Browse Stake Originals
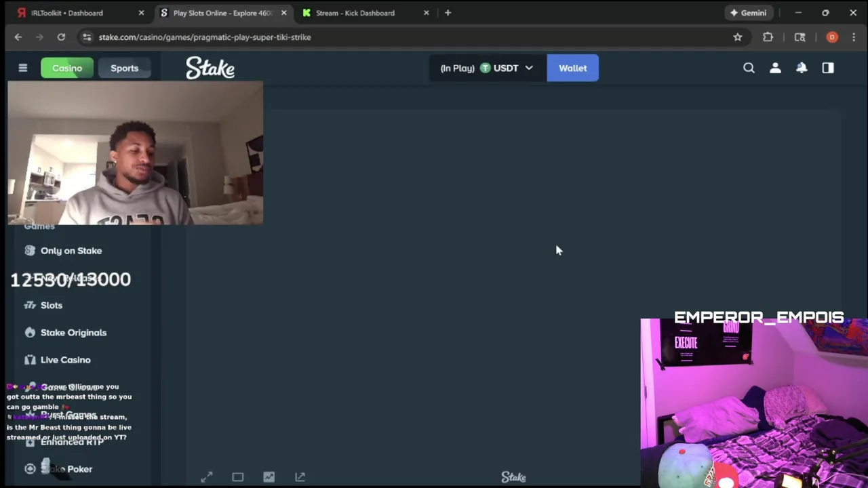The width and height of the screenshot is (868, 488). pos(66,333)
